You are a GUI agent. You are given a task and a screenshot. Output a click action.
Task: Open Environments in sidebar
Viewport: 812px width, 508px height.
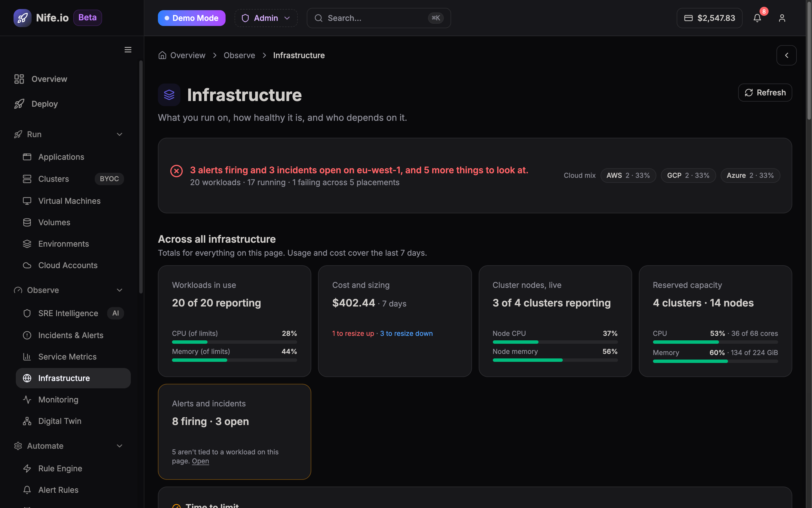click(73, 244)
